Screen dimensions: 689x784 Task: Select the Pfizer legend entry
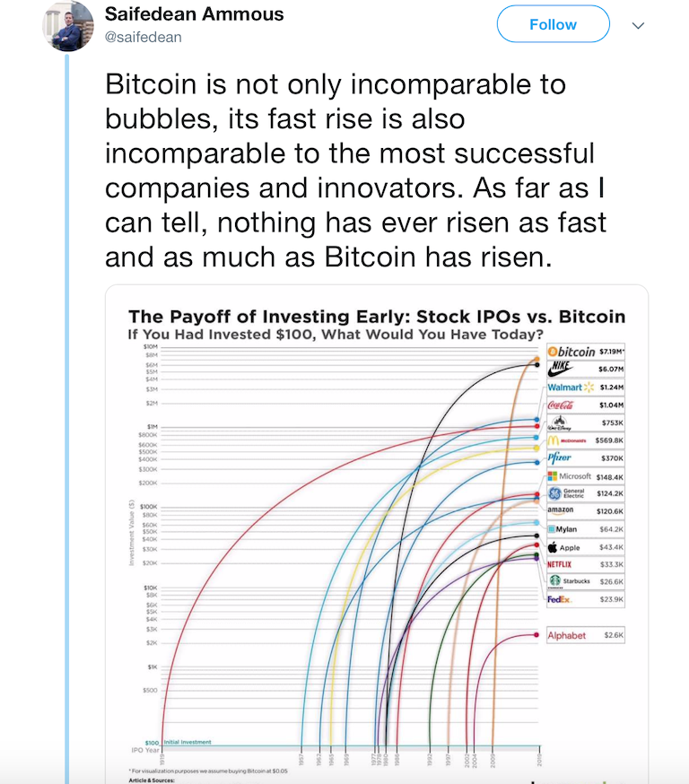tap(586, 458)
